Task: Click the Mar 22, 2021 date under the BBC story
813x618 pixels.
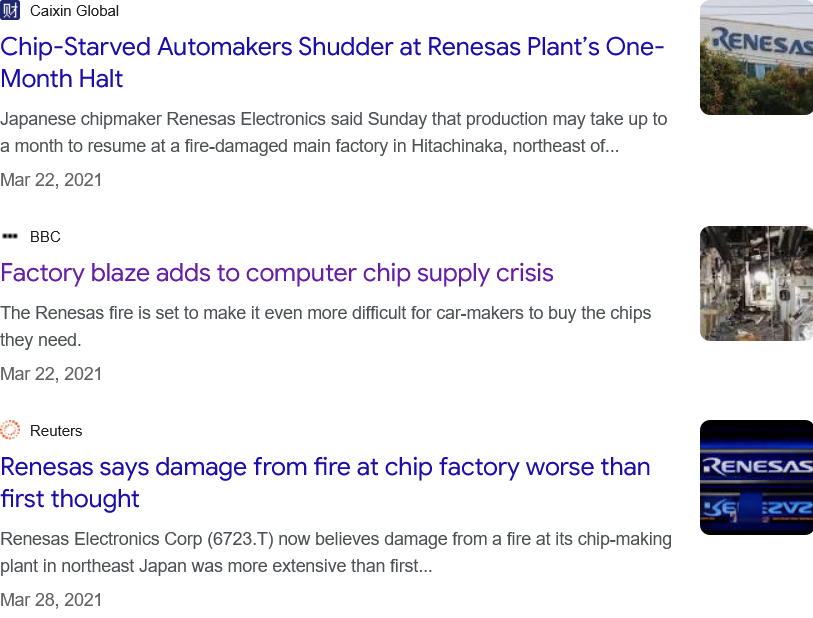Action: 51,374
